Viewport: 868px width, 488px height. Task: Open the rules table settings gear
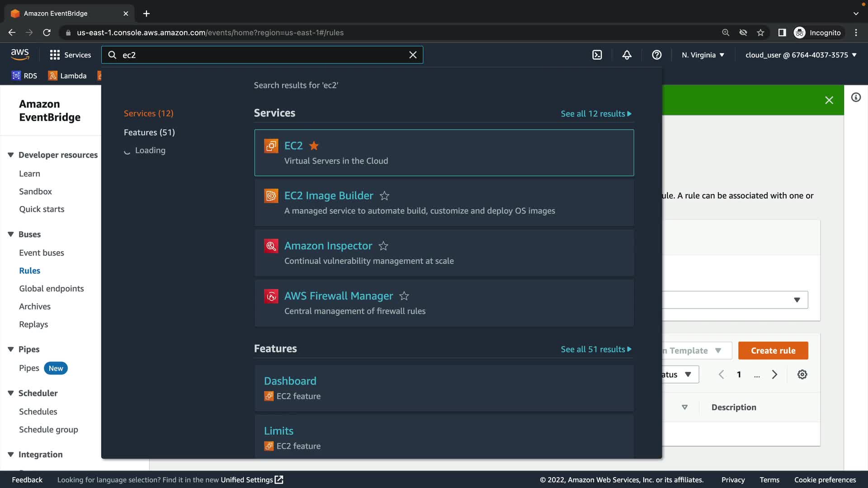pyautogui.click(x=802, y=374)
